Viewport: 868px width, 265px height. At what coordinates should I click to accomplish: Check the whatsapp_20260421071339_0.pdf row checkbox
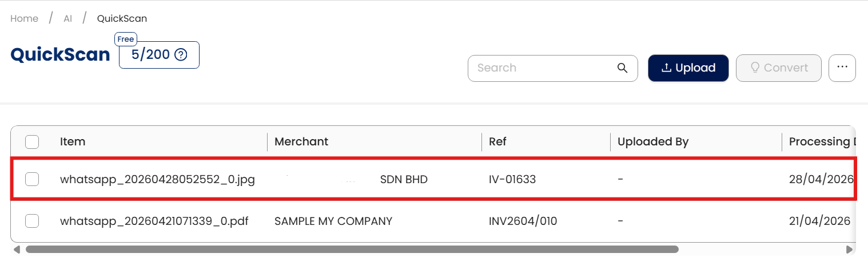pos(32,221)
